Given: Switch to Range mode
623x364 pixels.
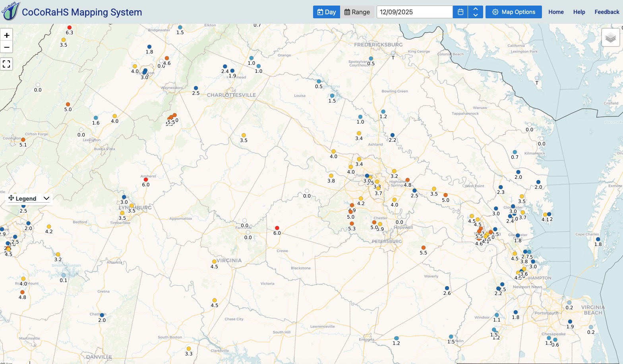Looking at the screenshot, I should coord(357,12).
